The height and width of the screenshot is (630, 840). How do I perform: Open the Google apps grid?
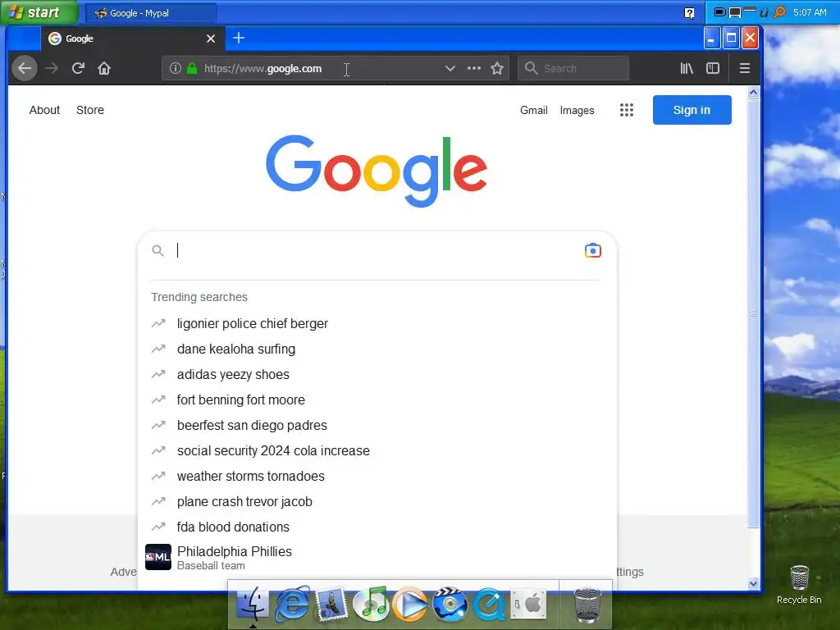coord(627,110)
